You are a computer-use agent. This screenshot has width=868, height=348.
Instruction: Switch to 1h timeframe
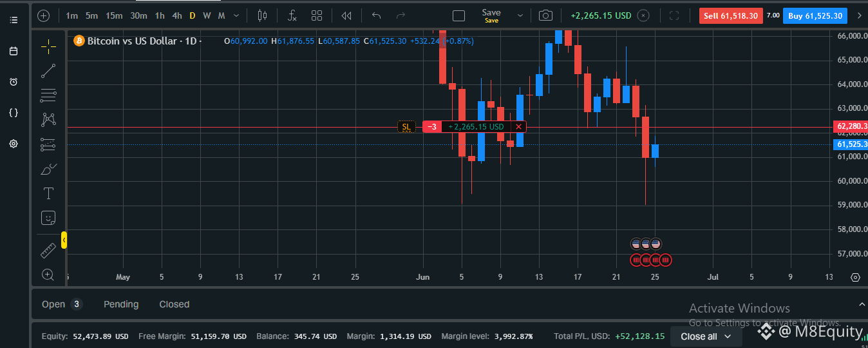[159, 15]
